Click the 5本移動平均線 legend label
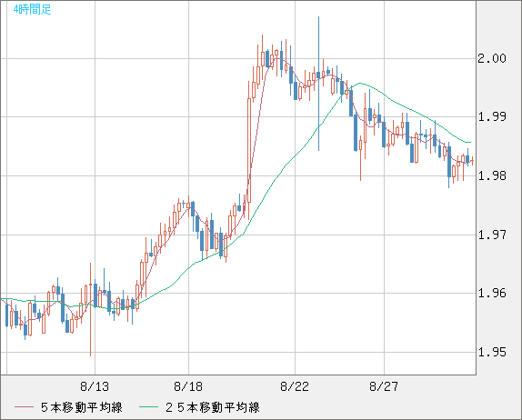 (82, 407)
